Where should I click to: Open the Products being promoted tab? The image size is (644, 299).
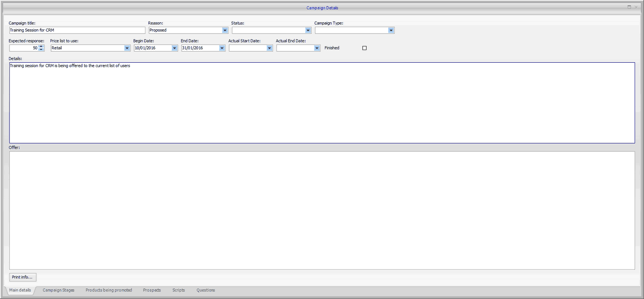(x=109, y=290)
